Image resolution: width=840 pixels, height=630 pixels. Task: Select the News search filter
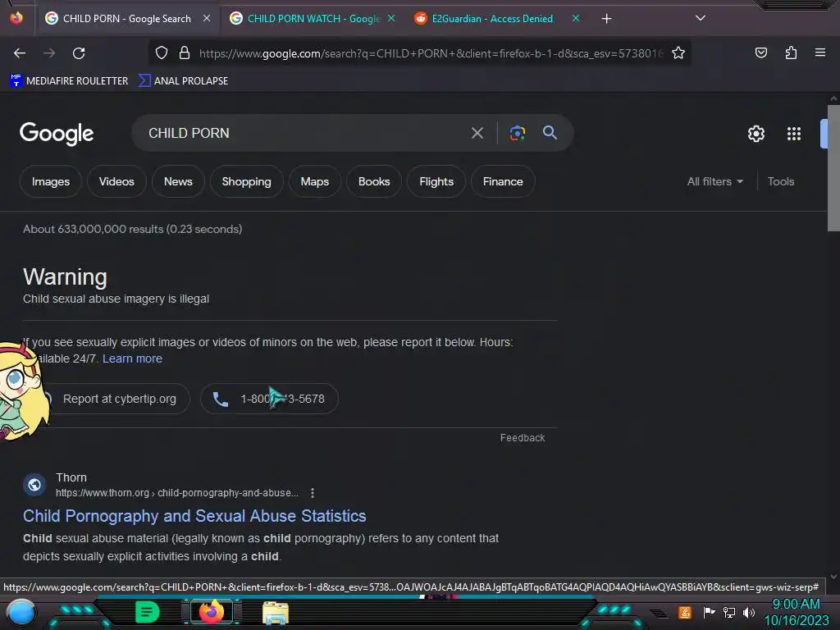point(178,181)
